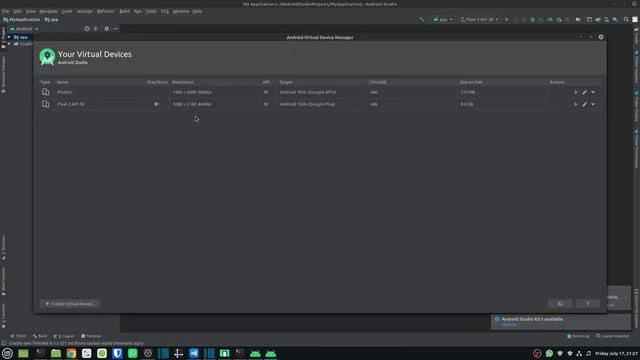This screenshot has width=640, height=360.
Task: Expand the Gradle Scripts tree node
Action: 9,44
